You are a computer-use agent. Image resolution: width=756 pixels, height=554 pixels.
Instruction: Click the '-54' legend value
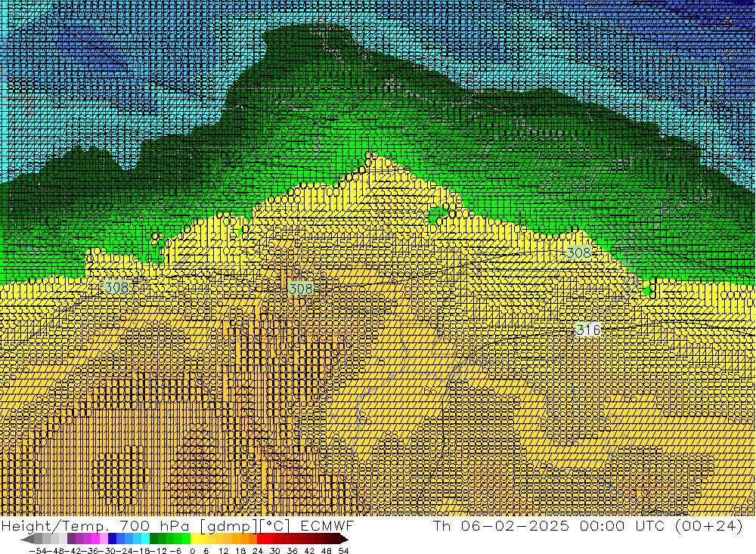pyautogui.click(x=38, y=551)
